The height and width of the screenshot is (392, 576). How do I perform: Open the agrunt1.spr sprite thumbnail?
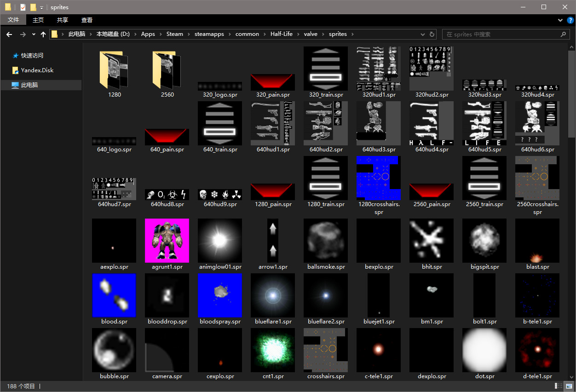(x=167, y=240)
